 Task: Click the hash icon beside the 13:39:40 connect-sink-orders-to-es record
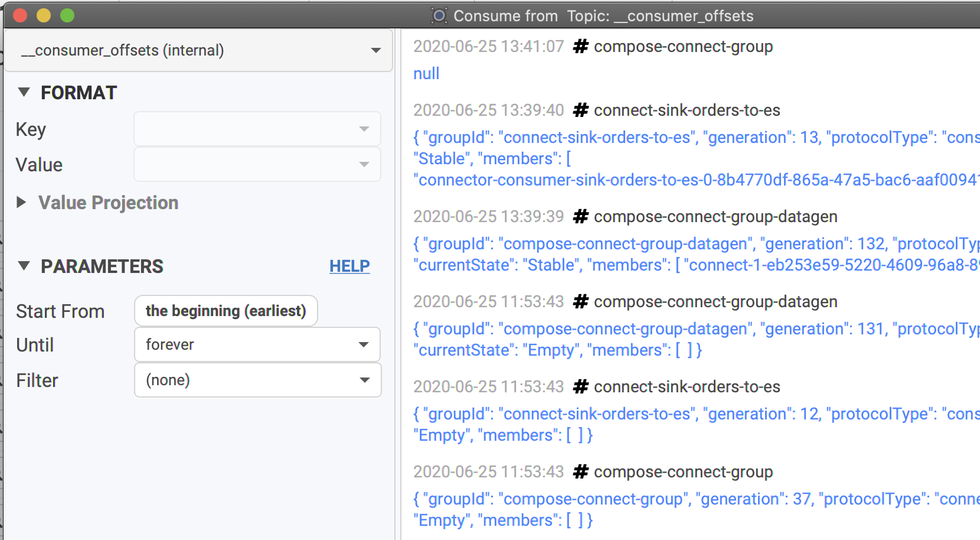click(581, 110)
